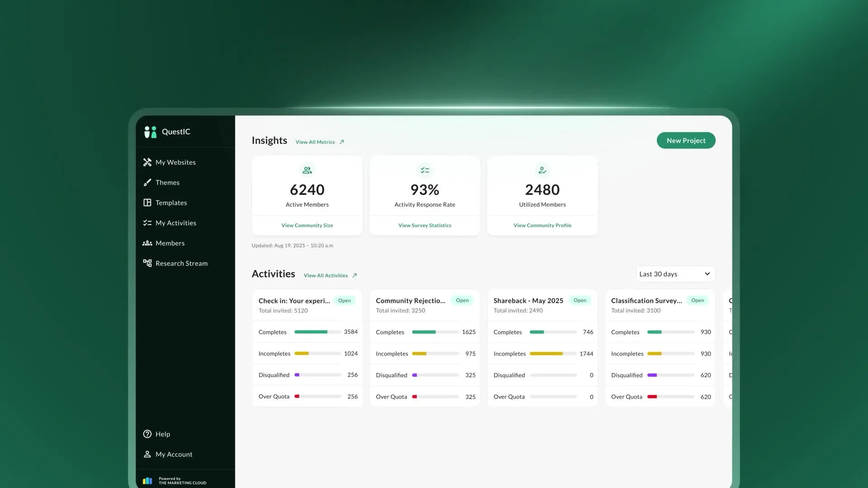Click the Shareback Incompletes yellow progress bar

546,354
